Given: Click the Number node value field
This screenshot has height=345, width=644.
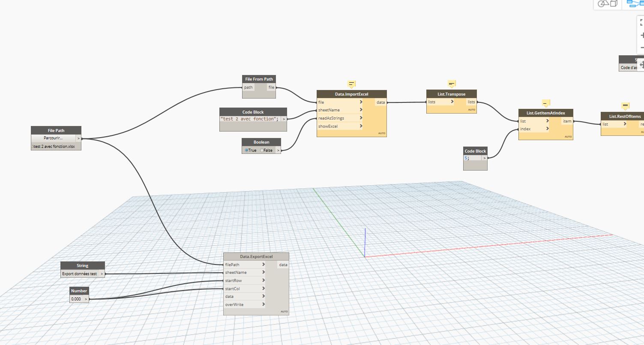Looking at the screenshot, I should click(76, 299).
